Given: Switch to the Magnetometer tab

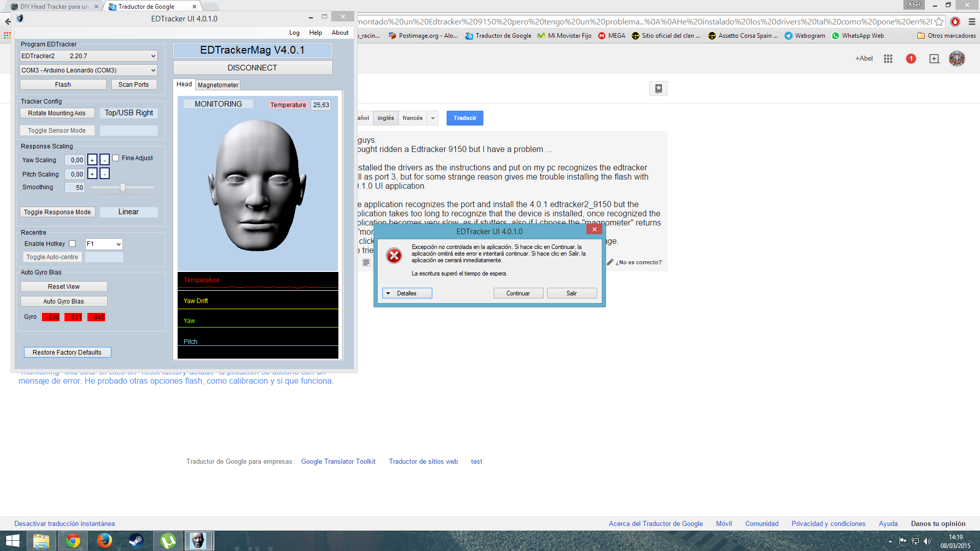Looking at the screenshot, I should click(218, 85).
